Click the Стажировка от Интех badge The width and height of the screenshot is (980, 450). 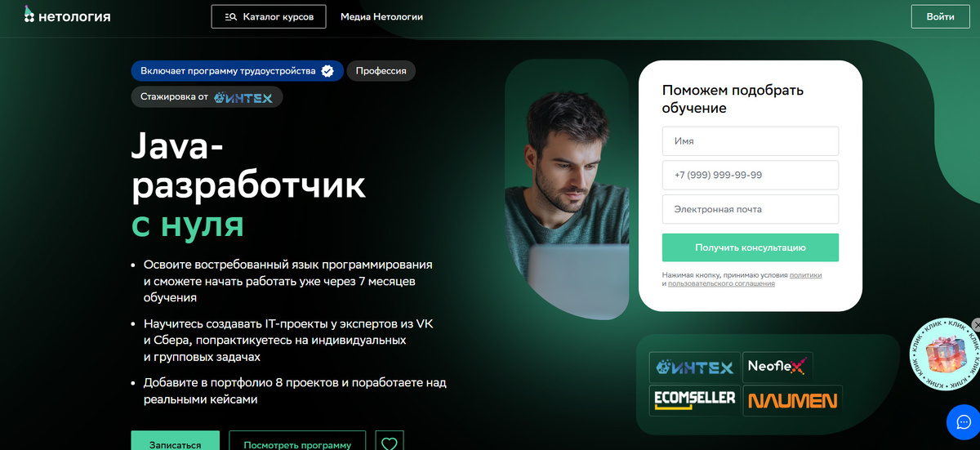tap(207, 97)
